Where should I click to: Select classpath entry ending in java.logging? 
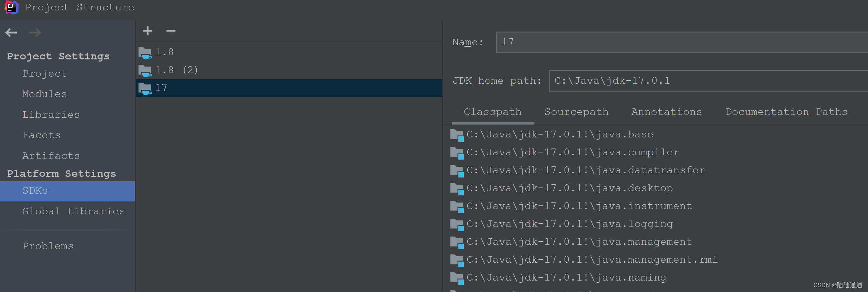570,224
